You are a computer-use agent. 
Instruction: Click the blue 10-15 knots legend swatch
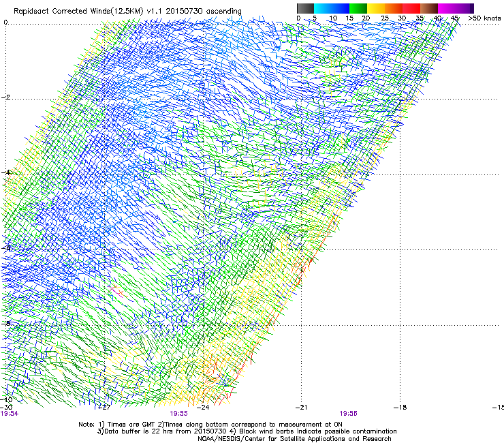(x=341, y=8)
